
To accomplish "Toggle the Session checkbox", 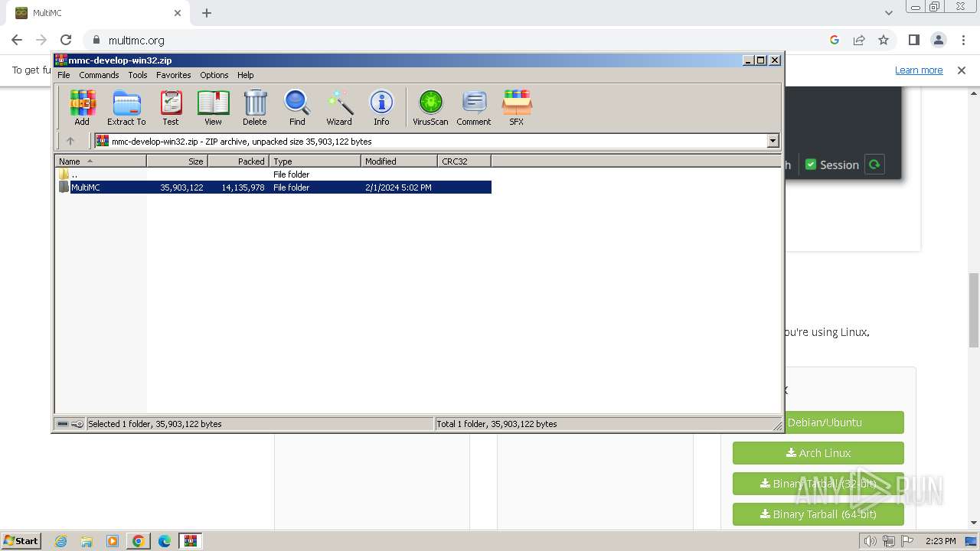I will [x=811, y=165].
